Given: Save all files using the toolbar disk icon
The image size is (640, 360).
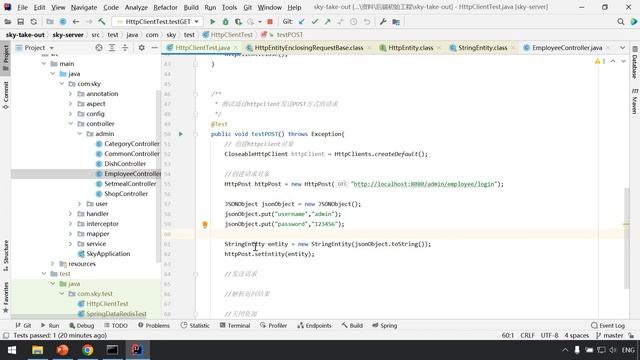Looking at the screenshot, I should click(20, 22).
